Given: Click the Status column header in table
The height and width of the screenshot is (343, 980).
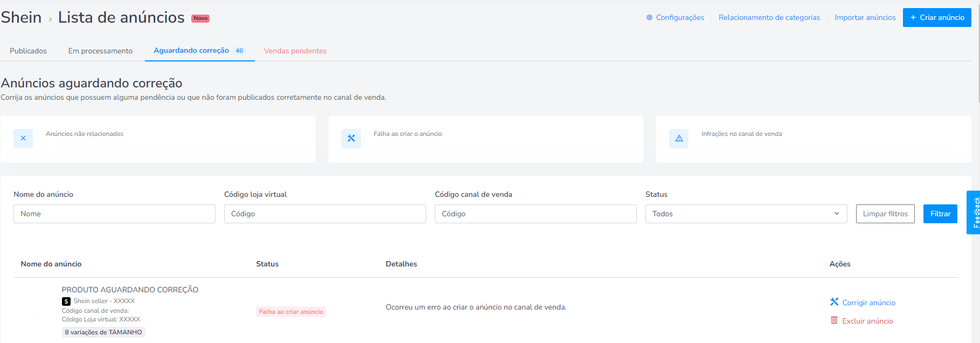Looking at the screenshot, I should 267,264.
